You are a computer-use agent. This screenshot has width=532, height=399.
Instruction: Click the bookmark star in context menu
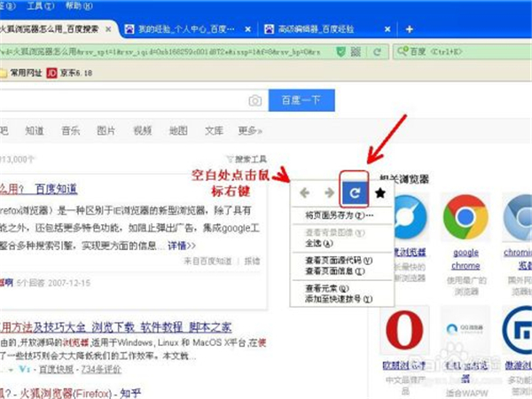click(x=380, y=193)
